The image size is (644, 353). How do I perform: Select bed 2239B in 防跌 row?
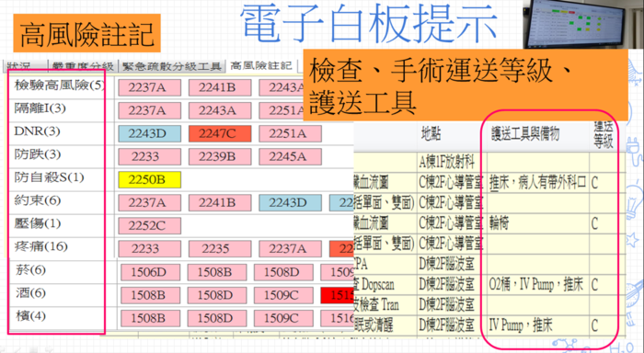click(x=220, y=157)
